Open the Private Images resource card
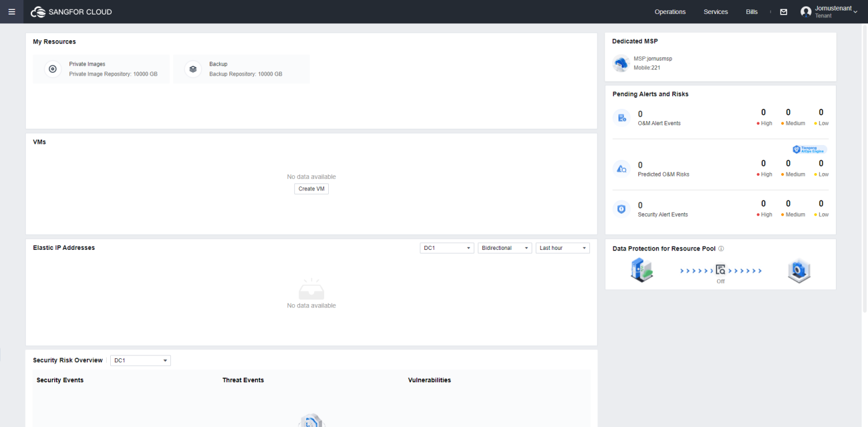Viewport: 868px width, 427px height. click(101, 69)
